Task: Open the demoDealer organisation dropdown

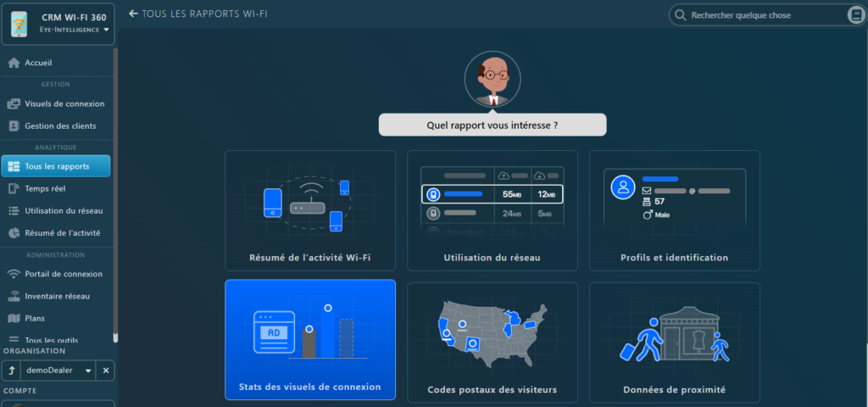Action: [88, 371]
